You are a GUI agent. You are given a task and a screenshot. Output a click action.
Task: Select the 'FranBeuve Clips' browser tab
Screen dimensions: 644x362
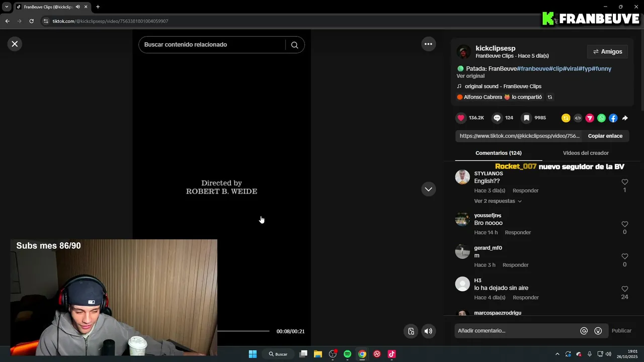(x=48, y=7)
